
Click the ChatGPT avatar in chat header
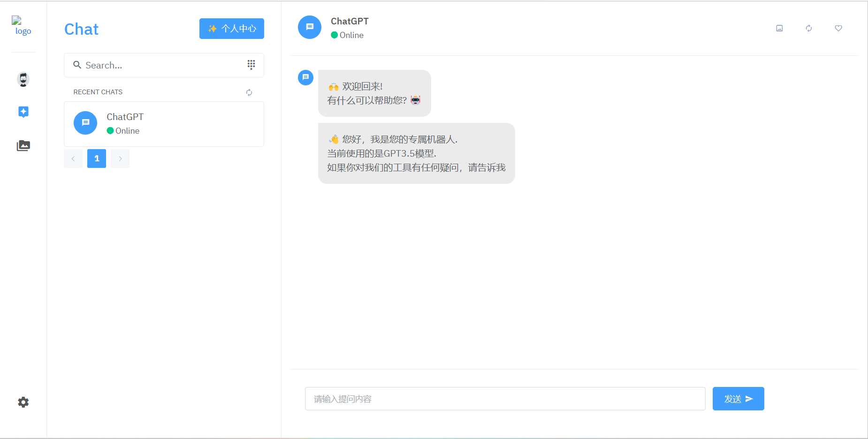point(310,27)
